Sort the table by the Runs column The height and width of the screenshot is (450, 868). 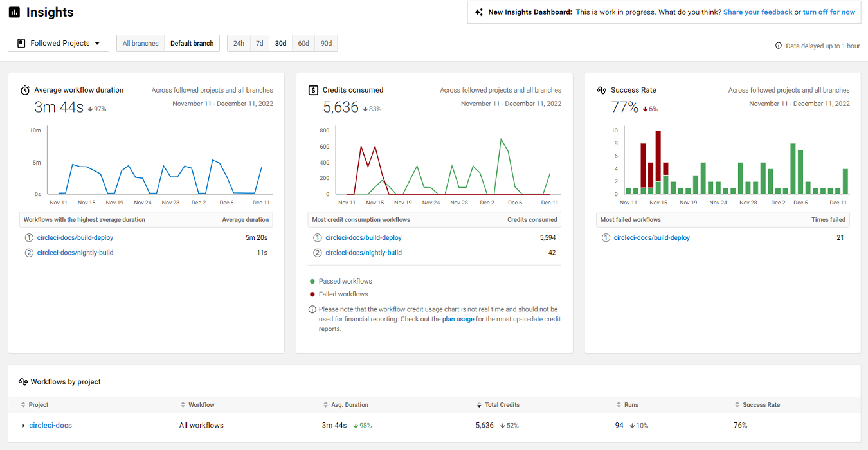point(627,404)
